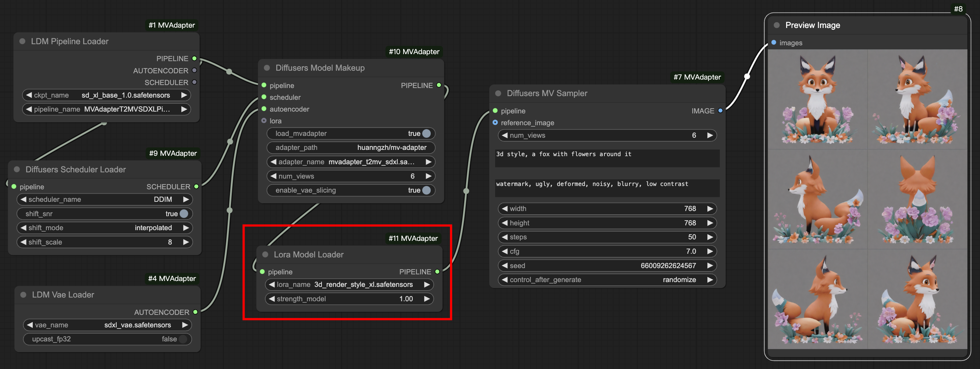Collapse the Lora Model Loader node dot

266,254
